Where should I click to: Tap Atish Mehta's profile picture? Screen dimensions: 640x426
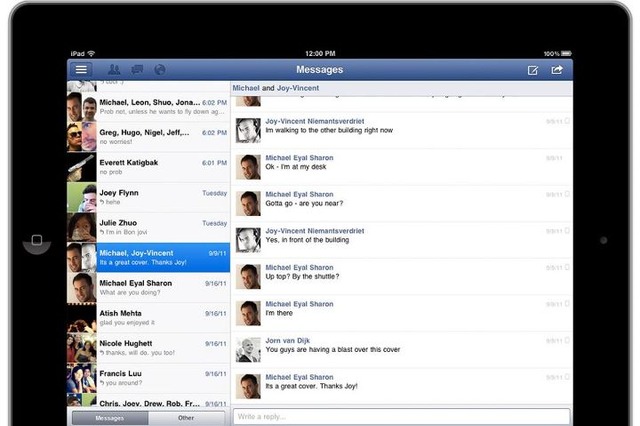(x=82, y=318)
